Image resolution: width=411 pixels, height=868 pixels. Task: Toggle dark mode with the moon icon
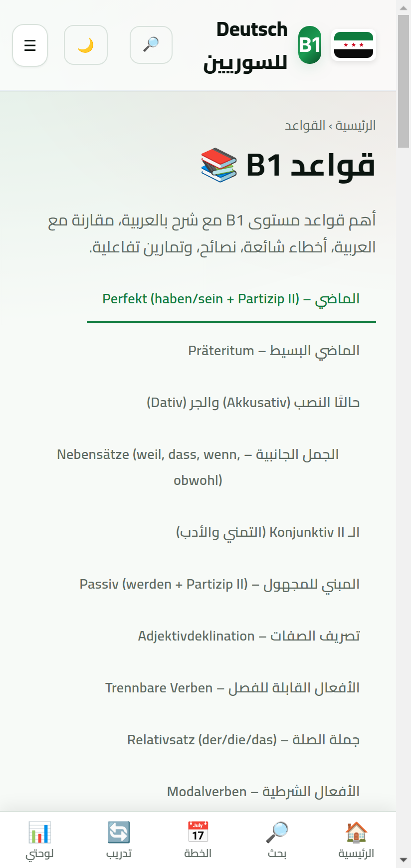point(85,45)
